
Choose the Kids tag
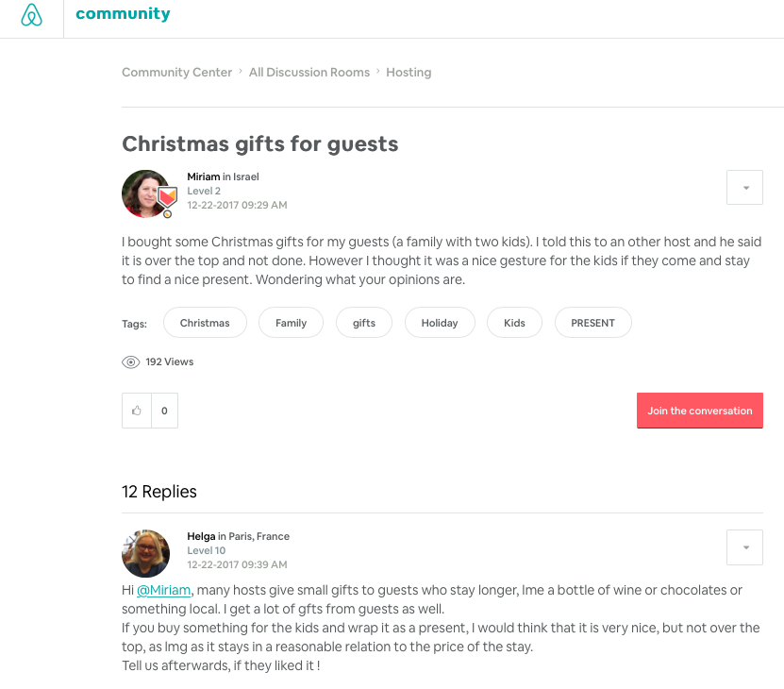pyautogui.click(x=514, y=323)
